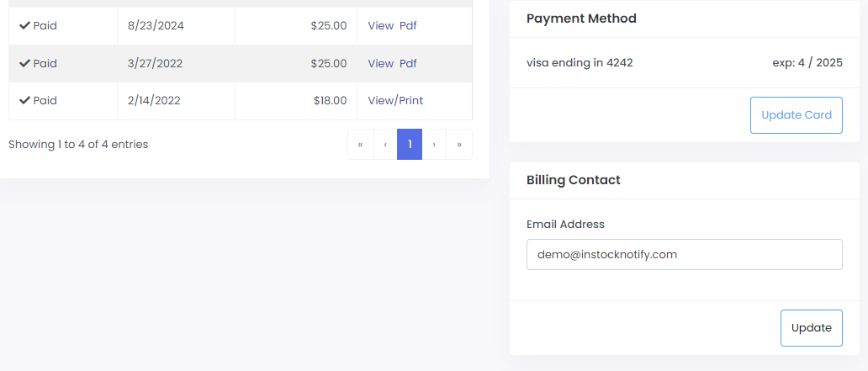Go to next page of entries
The image size is (868, 371).
coord(434,145)
